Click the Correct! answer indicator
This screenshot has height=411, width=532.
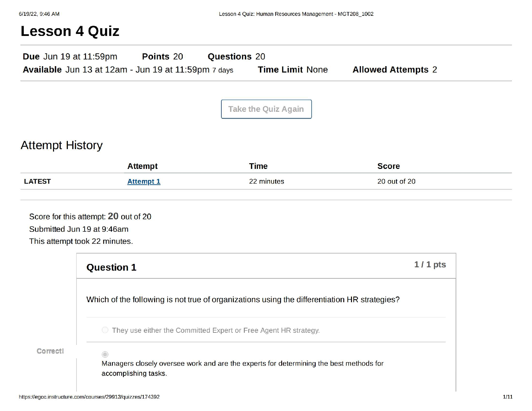pyautogui.click(x=50, y=351)
